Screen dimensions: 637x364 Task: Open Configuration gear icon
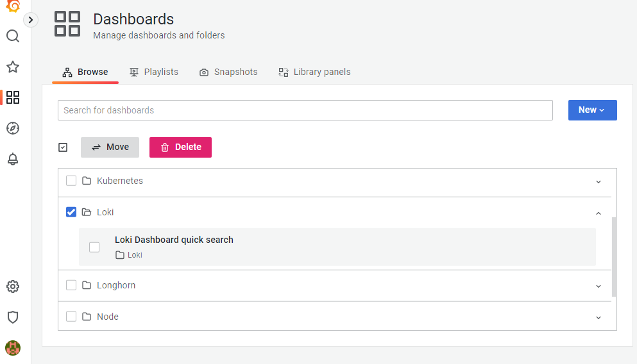pyautogui.click(x=13, y=286)
